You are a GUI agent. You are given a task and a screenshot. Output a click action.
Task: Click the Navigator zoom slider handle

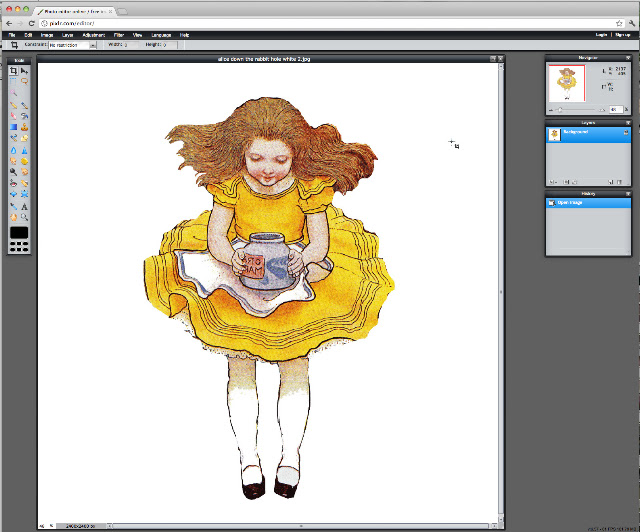(x=560, y=109)
